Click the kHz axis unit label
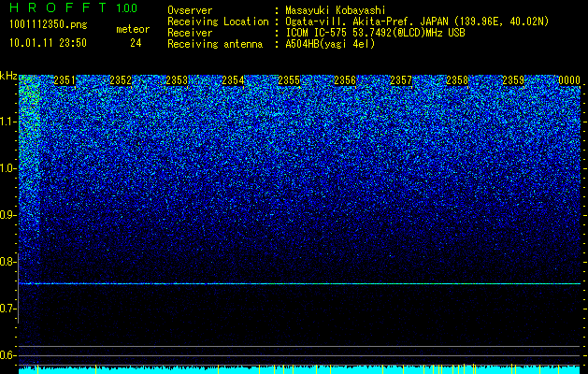 click(x=8, y=76)
